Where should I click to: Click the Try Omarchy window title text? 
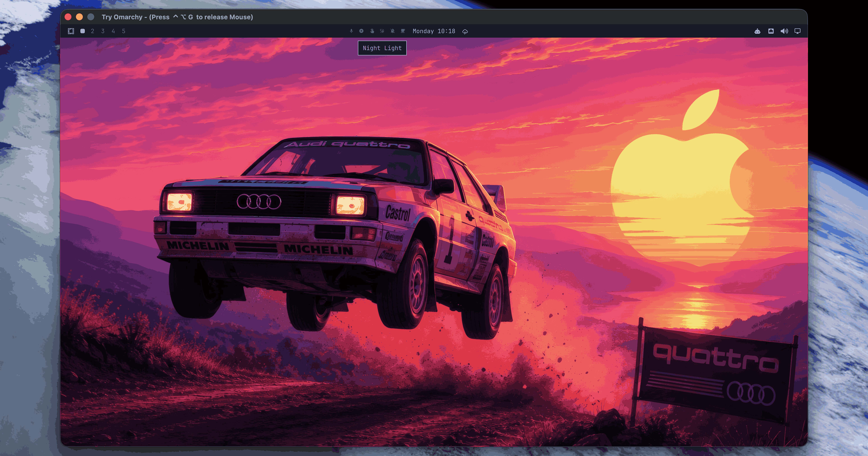pyautogui.click(x=177, y=17)
